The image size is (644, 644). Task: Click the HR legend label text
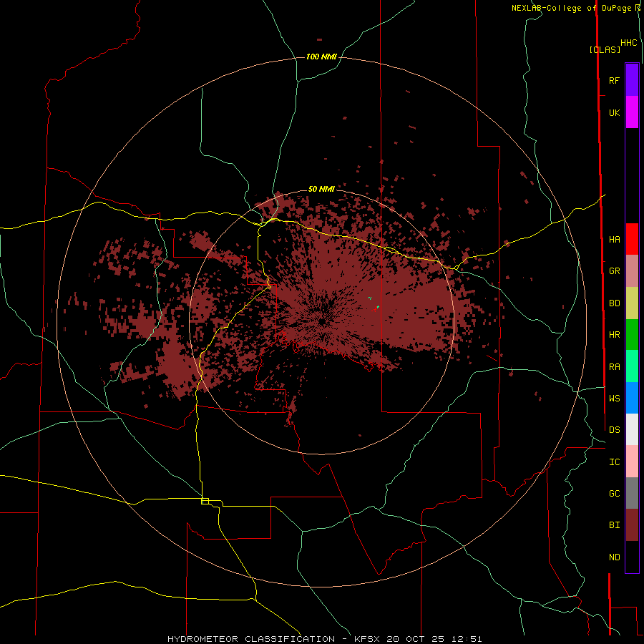(614, 335)
